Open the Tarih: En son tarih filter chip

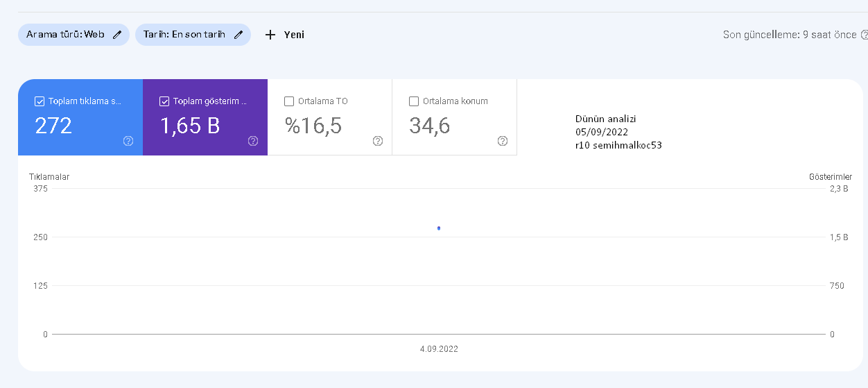point(193,35)
